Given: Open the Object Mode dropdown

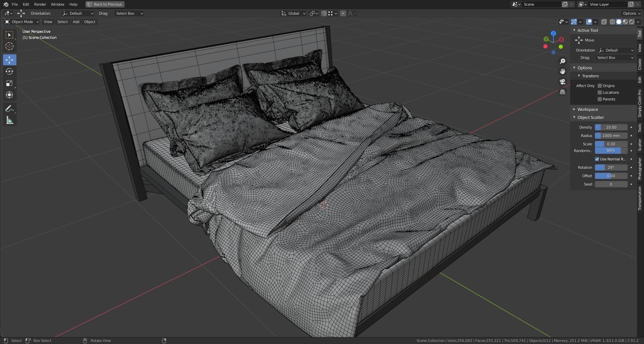Looking at the screenshot, I should [x=22, y=22].
